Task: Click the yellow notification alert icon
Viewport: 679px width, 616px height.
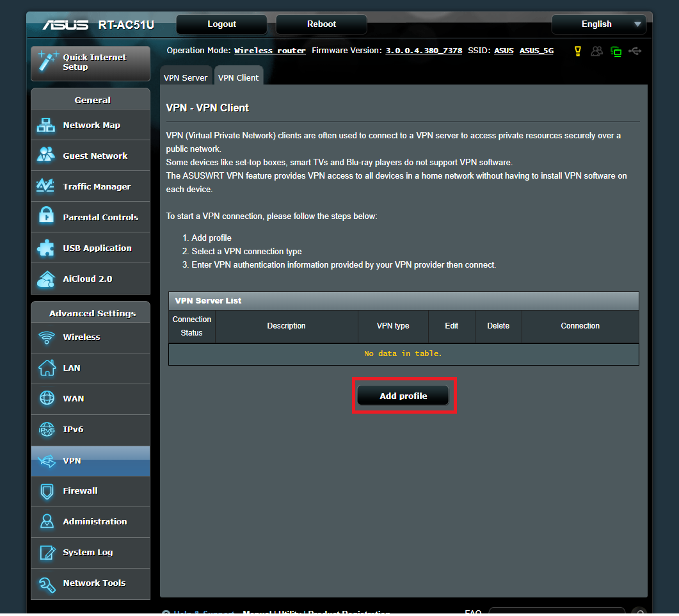Action: pyautogui.click(x=578, y=51)
